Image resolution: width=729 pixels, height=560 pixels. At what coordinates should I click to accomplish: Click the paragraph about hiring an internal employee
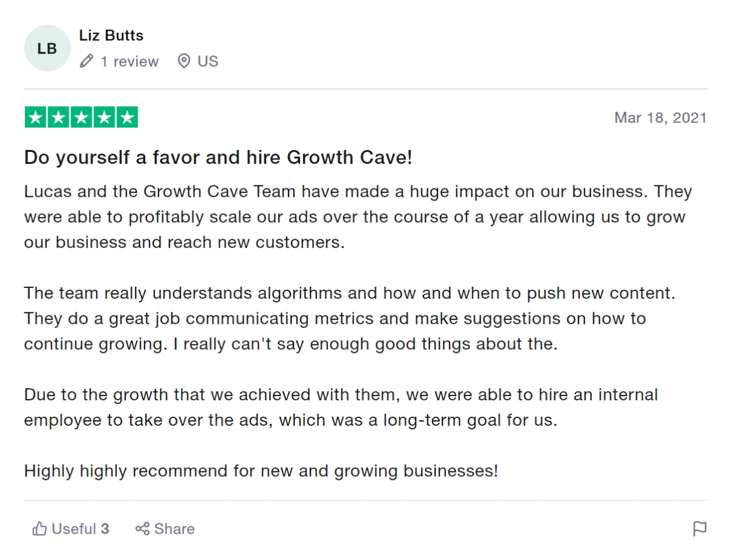(341, 407)
